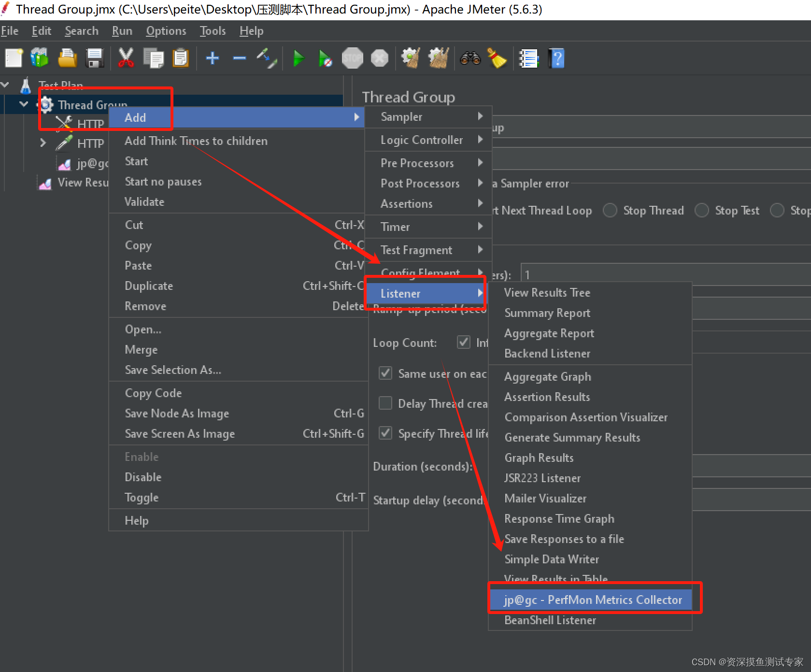Toggle the Loop Count Infinite checkbox

(x=464, y=342)
